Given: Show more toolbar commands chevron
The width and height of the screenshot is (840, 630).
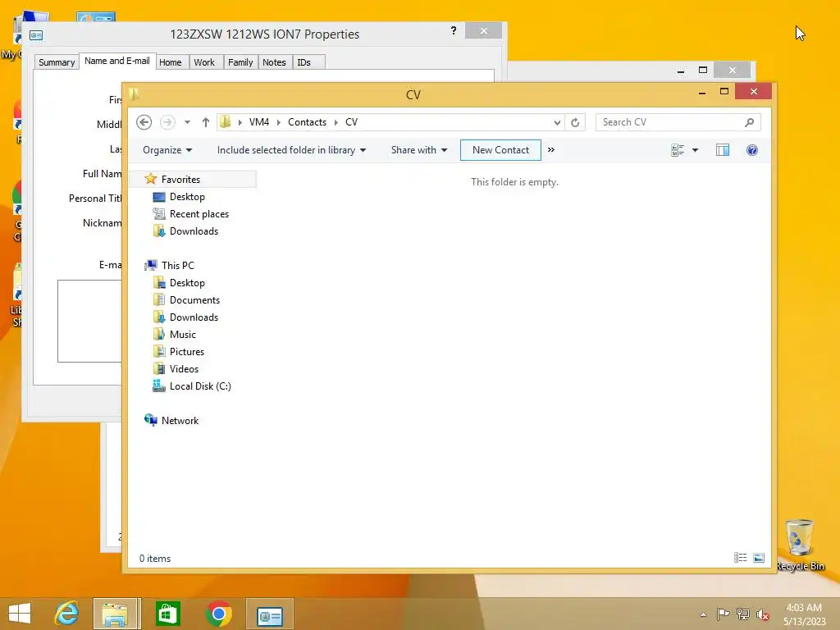Looking at the screenshot, I should pyautogui.click(x=550, y=150).
